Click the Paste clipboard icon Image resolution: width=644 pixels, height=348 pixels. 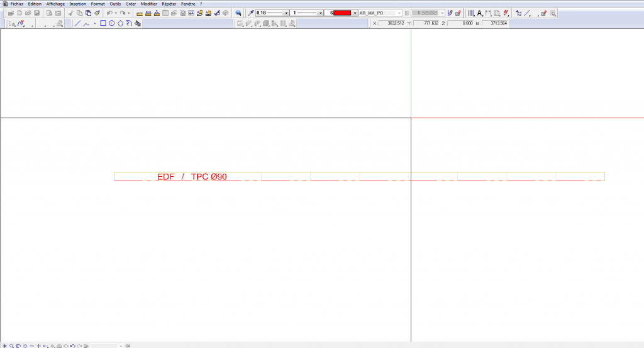point(88,13)
